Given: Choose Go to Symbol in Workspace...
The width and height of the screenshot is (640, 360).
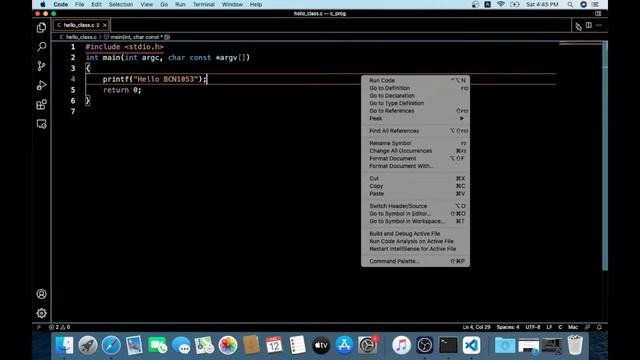Looking at the screenshot, I should (x=416, y=221).
